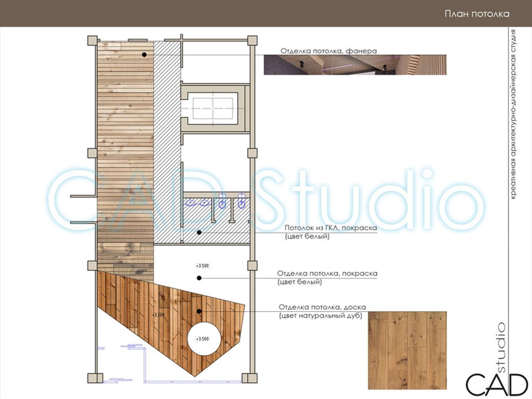The width and height of the screenshot is (532, 399).
Task: Click the plywood ceiling reference photo
Action: 355,65
